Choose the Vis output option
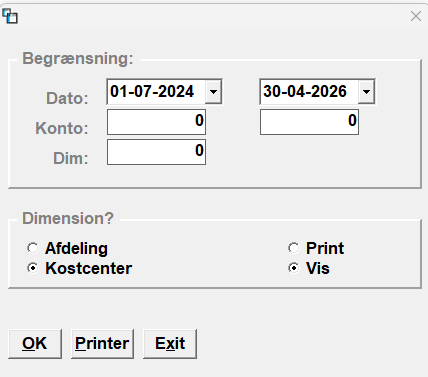Screen dimensions: 428x377 tap(294, 268)
